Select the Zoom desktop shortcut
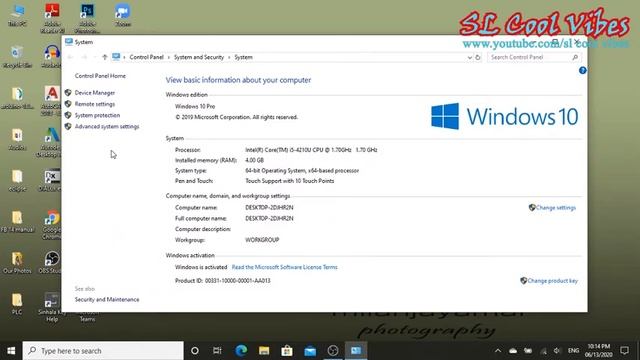The image size is (640, 360). tap(122, 15)
